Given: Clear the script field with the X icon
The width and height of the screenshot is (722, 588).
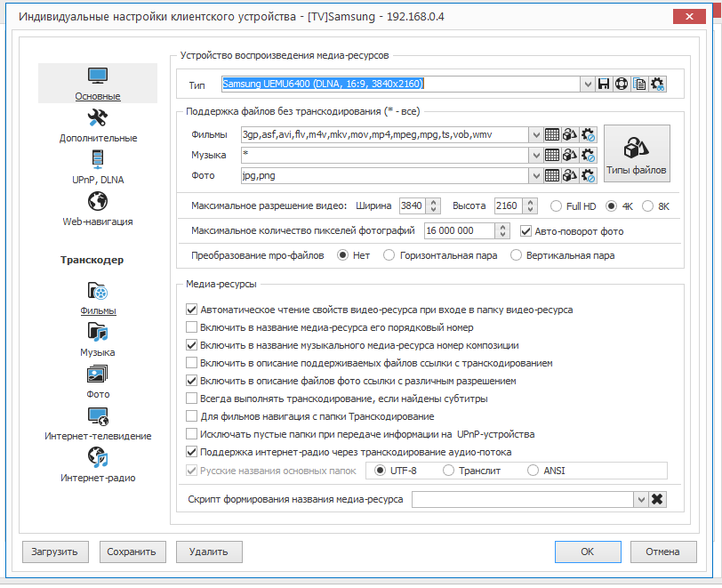Looking at the screenshot, I should (x=657, y=499).
